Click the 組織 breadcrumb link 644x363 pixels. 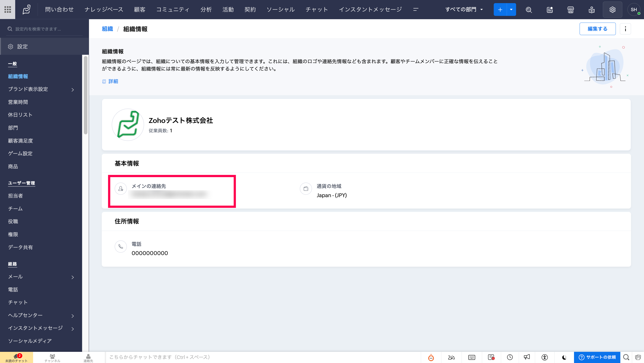108,29
